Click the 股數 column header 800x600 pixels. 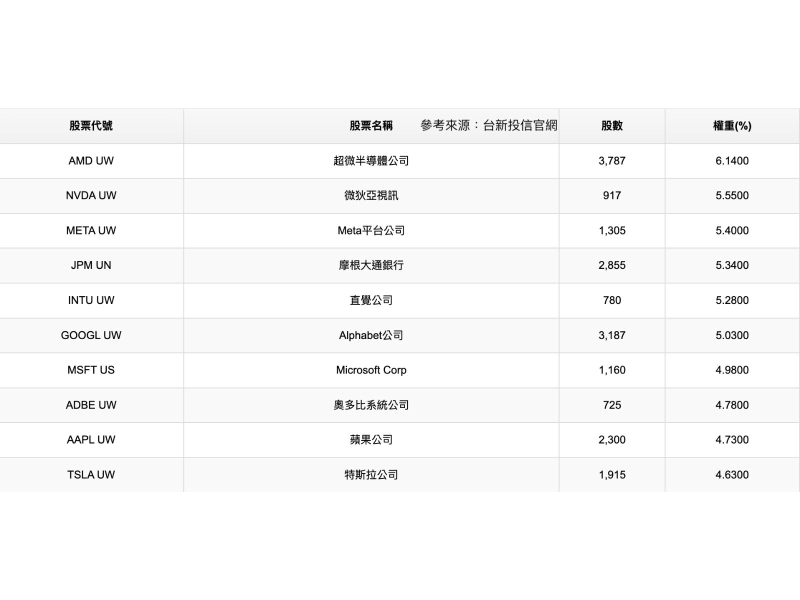coord(612,126)
